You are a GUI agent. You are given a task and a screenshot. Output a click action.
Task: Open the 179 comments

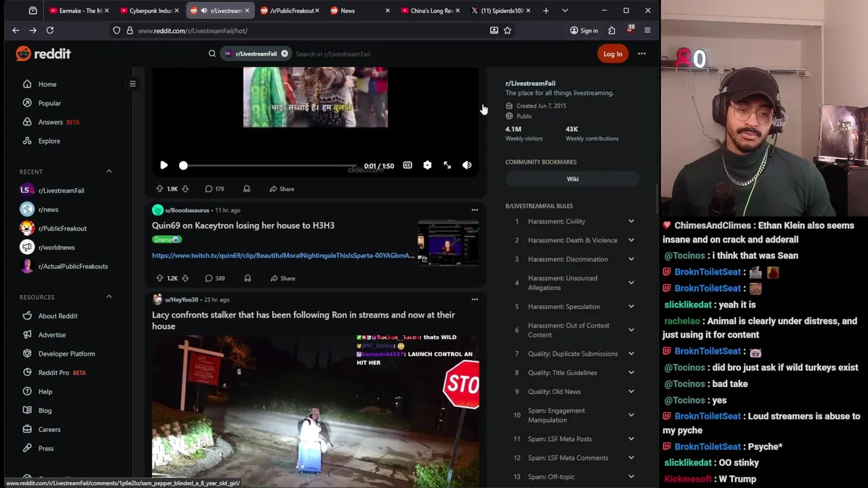click(x=214, y=189)
